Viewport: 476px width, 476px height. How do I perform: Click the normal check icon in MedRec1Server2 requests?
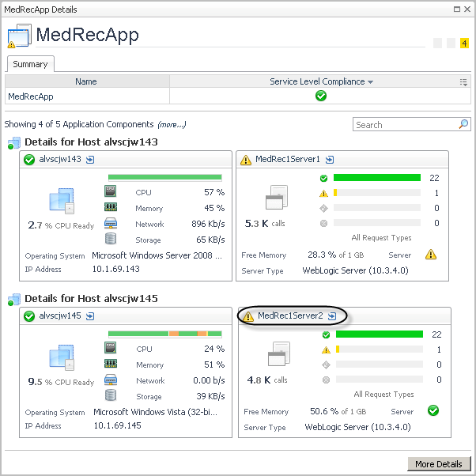pos(326,334)
